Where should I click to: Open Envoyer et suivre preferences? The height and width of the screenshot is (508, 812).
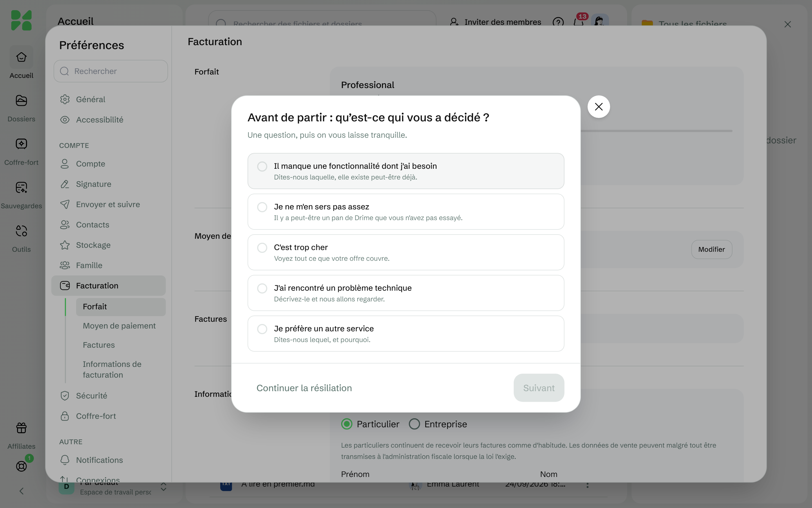tap(108, 204)
